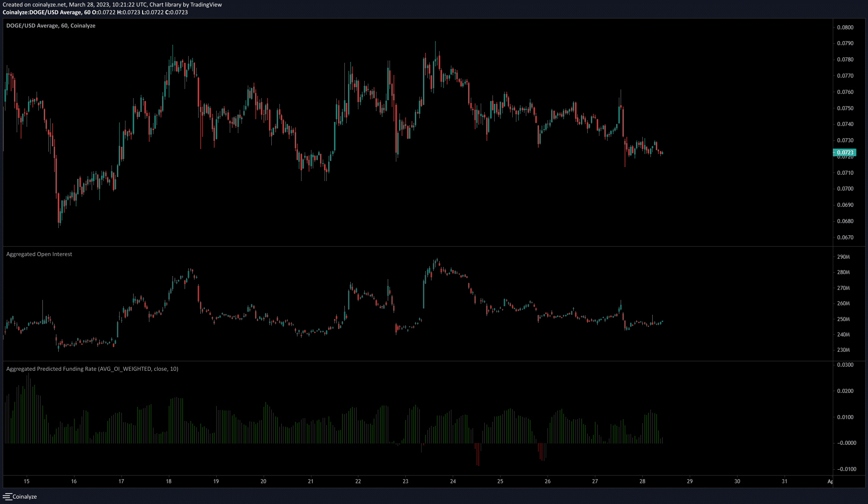The height and width of the screenshot is (504, 868).
Task: Click the 0.0200 funding rate axis label
Action: click(x=845, y=391)
